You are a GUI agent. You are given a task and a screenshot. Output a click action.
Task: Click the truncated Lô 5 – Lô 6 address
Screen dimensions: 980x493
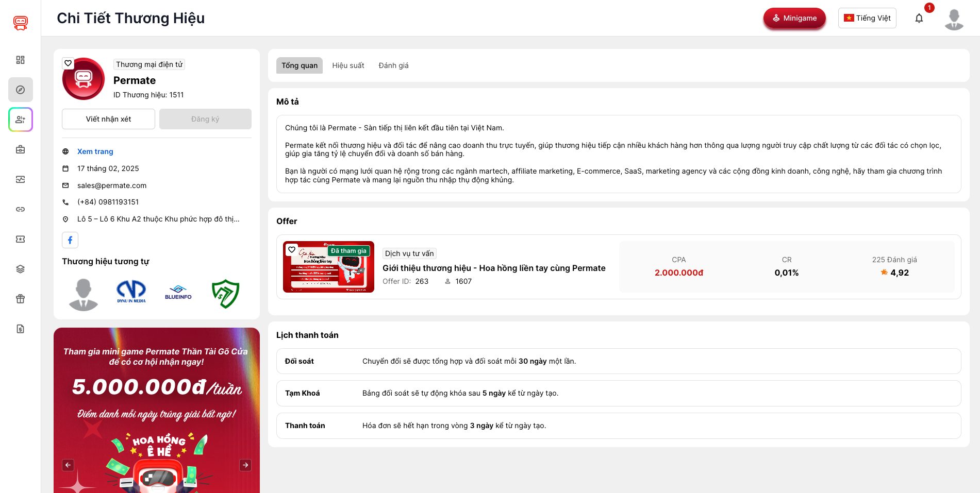pyautogui.click(x=158, y=219)
